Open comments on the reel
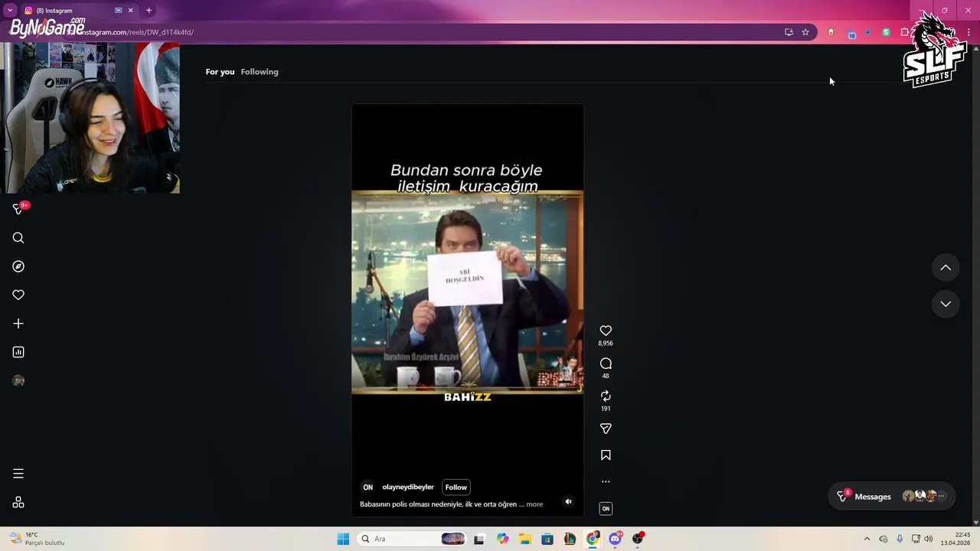Viewport: 980px width, 551px height. click(x=606, y=364)
